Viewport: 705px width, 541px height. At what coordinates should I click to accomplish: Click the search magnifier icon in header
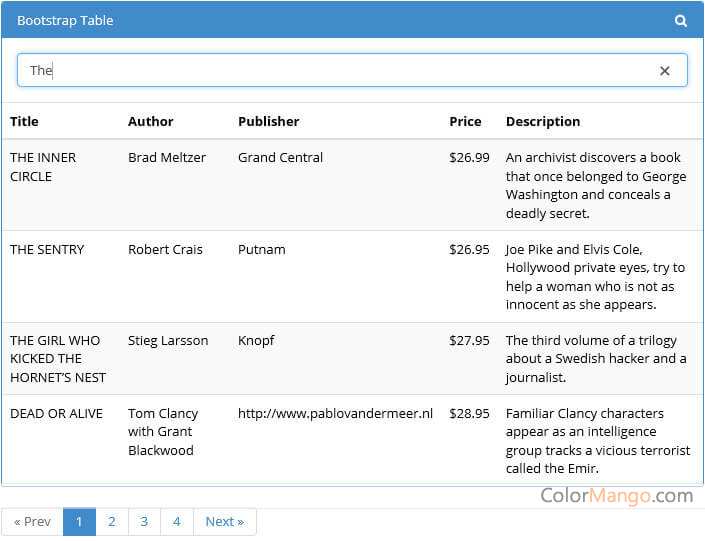[681, 21]
